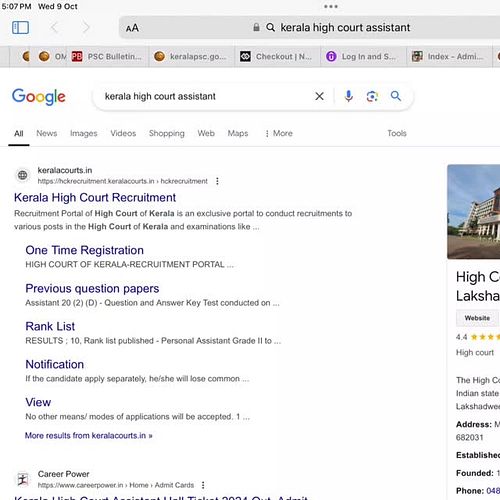Click the Google search text field
This screenshot has width=500, height=500.
click(x=203, y=96)
